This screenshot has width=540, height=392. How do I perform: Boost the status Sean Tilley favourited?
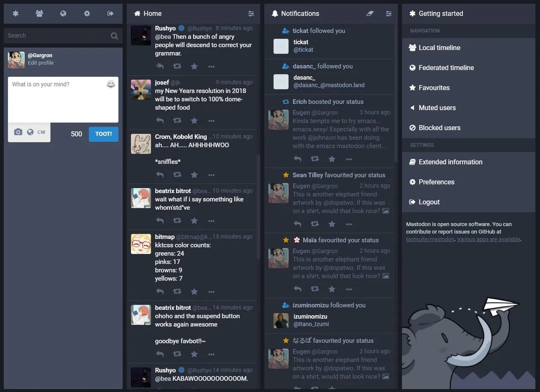coord(315,224)
